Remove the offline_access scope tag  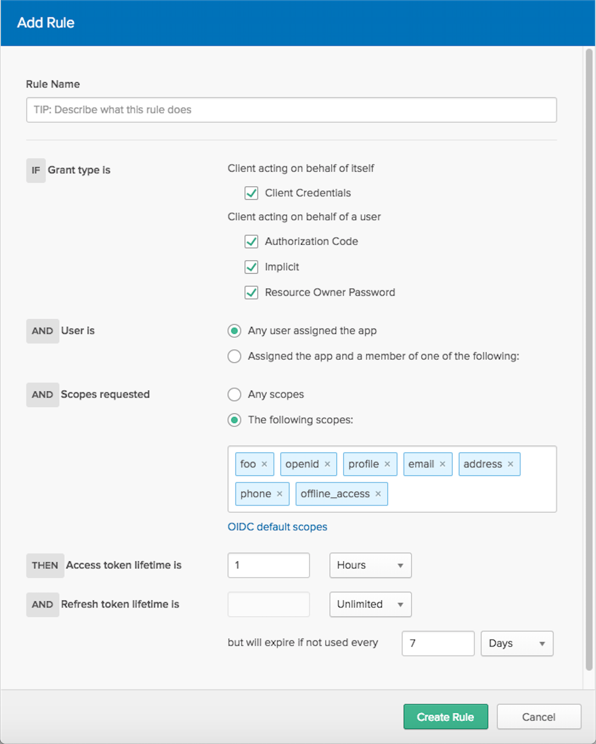click(378, 494)
